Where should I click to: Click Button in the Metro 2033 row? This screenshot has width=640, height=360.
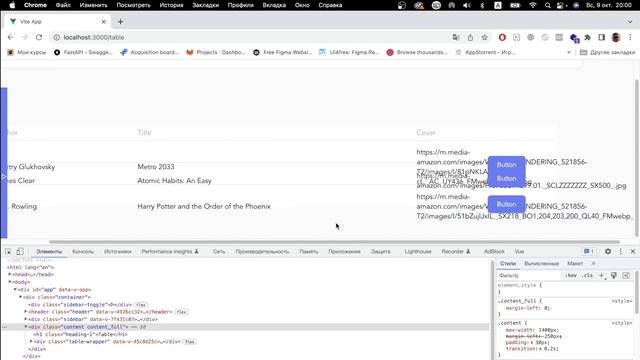click(x=507, y=164)
